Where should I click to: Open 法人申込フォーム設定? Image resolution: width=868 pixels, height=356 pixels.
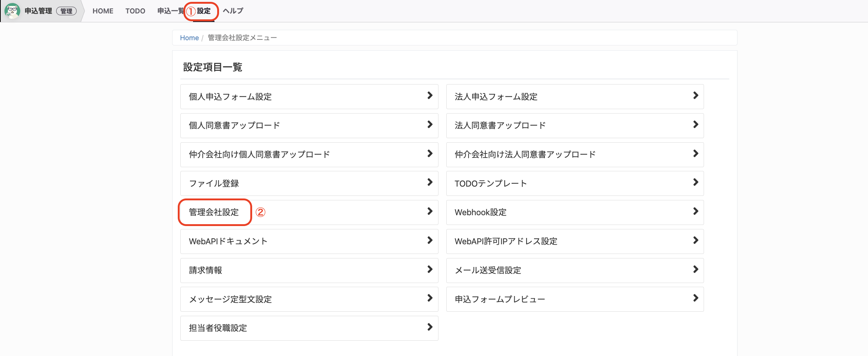[575, 96]
